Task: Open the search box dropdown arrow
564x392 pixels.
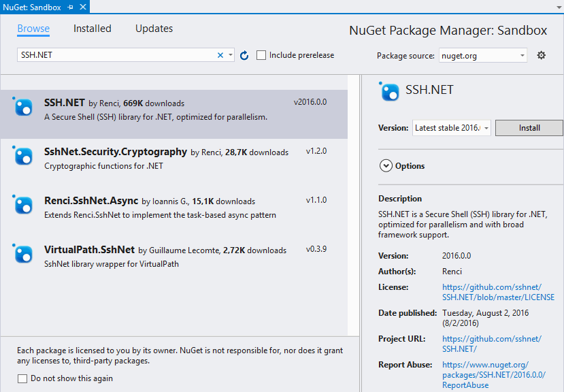Action: point(231,55)
